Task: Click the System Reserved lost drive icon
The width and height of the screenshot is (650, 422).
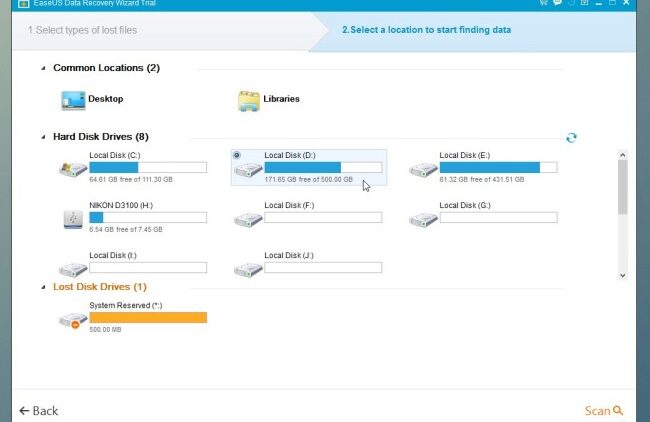Action: (x=73, y=319)
